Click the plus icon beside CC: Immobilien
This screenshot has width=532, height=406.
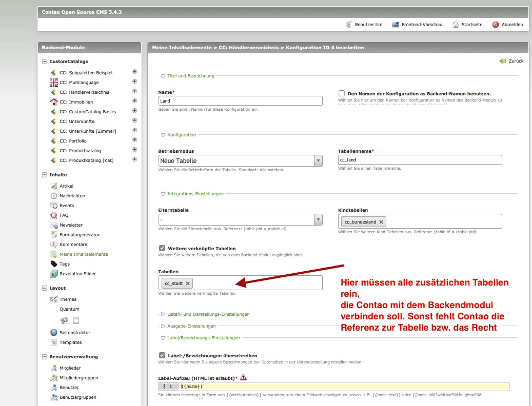point(134,101)
